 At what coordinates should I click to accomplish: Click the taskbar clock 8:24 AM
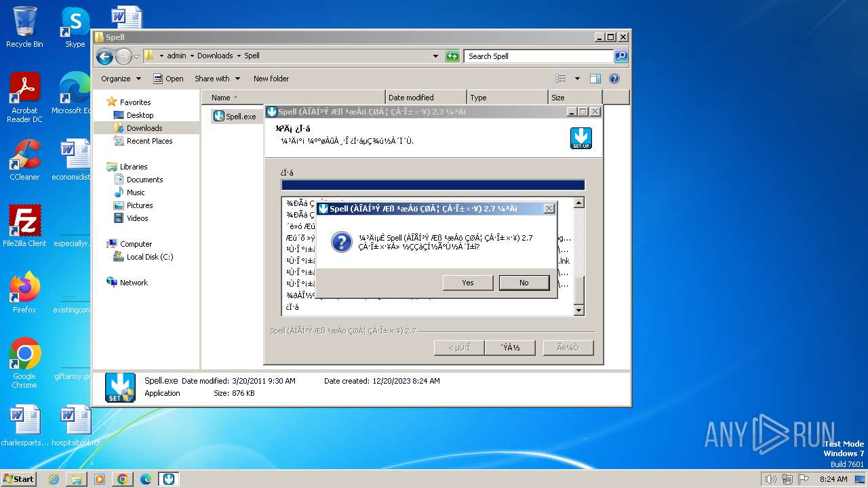coord(833,479)
